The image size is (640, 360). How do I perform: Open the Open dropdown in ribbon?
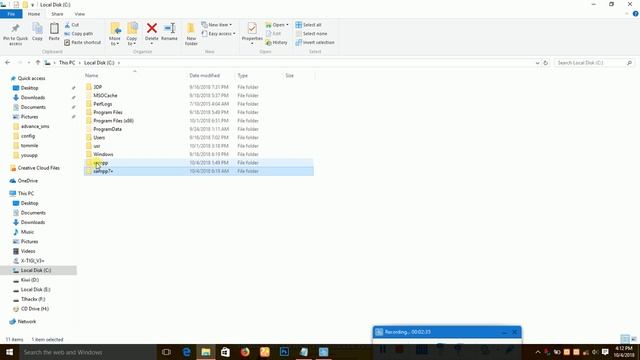click(277, 25)
